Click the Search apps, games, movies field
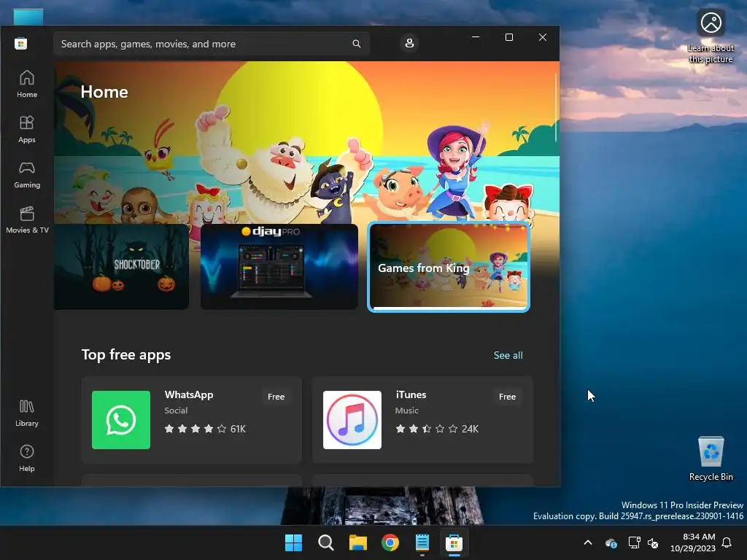The image size is (747, 560). click(212, 44)
